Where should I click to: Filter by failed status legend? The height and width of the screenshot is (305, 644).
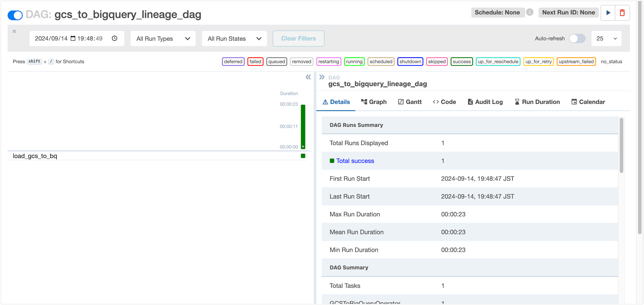tap(255, 61)
